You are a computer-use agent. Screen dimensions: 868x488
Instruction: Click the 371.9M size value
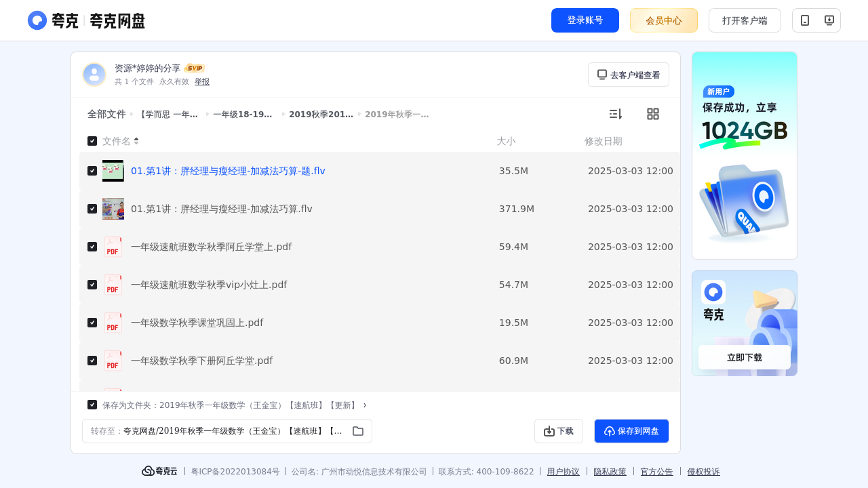[x=517, y=209]
